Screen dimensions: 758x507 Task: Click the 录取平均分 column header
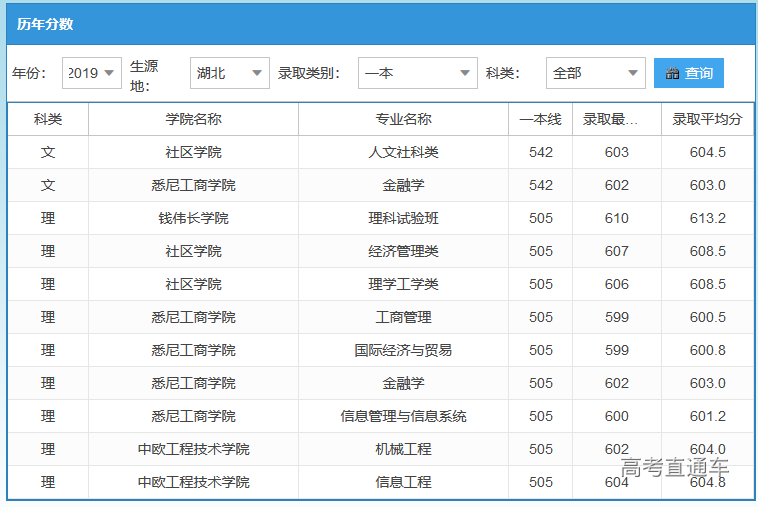tap(707, 119)
